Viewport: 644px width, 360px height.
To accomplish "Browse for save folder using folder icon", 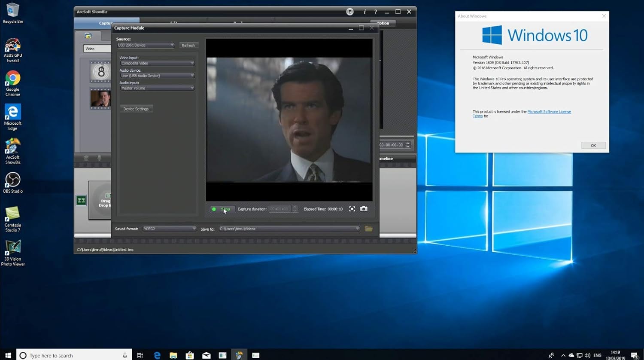I will tap(368, 229).
